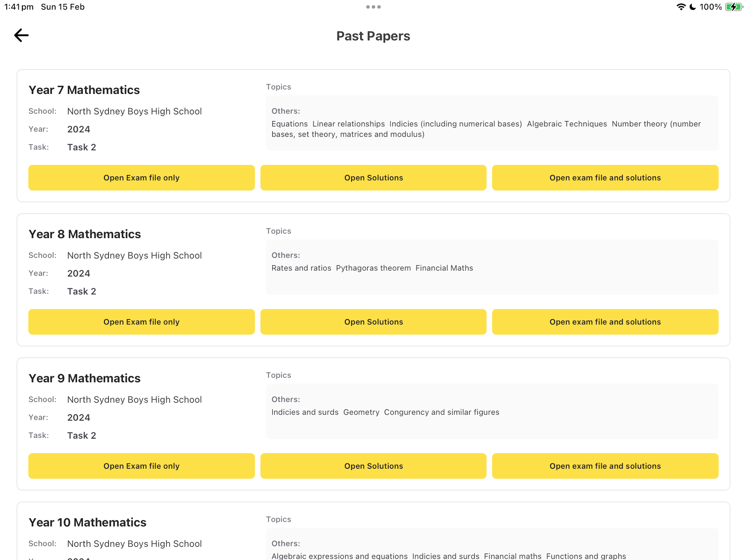Tap the three-dot multitasking indicator
The width and height of the screenshot is (747, 560).
point(373,7)
